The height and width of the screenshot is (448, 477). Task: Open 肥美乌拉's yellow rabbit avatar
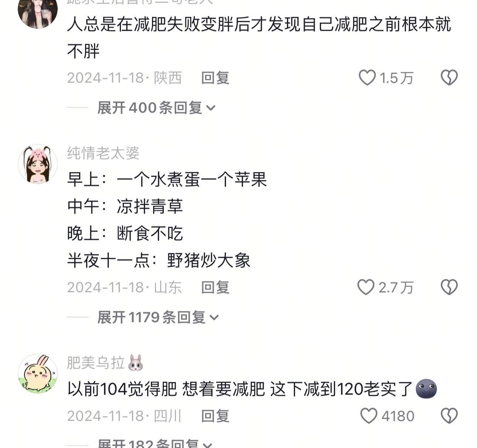[38, 374]
